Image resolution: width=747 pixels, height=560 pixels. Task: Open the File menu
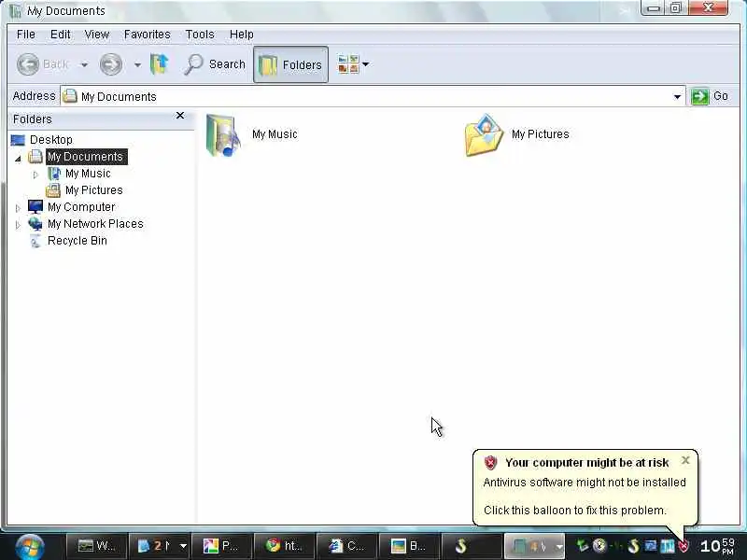(26, 35)
